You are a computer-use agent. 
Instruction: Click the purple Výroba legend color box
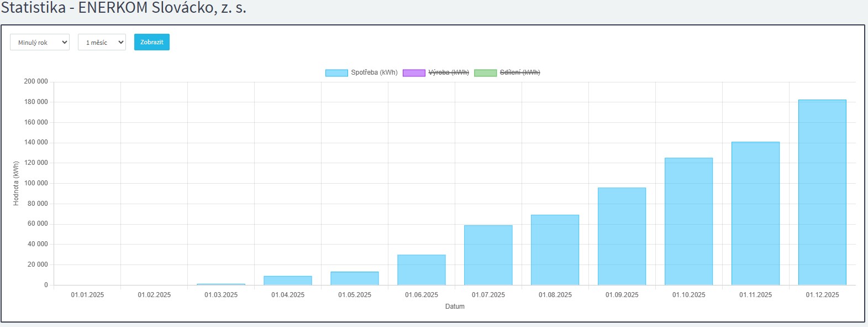click(x=414, y=73)
